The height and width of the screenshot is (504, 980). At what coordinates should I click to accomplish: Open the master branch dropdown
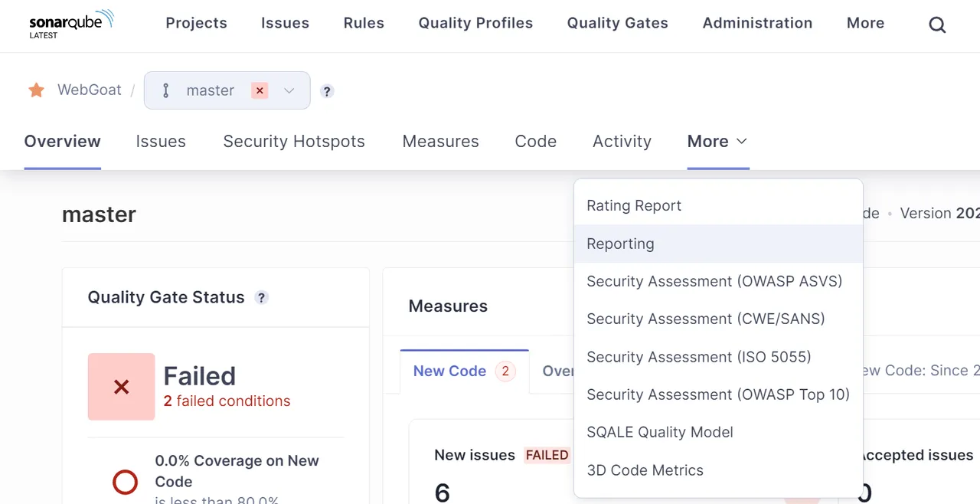227,90
